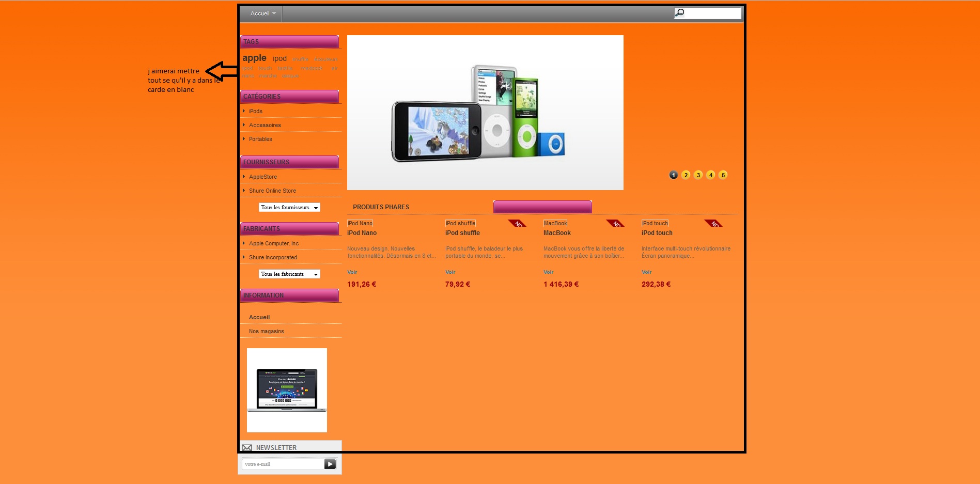Screen dimensions: 980x484
Task: Click the MacBook product image placeholder
Action: coord(555,223)
